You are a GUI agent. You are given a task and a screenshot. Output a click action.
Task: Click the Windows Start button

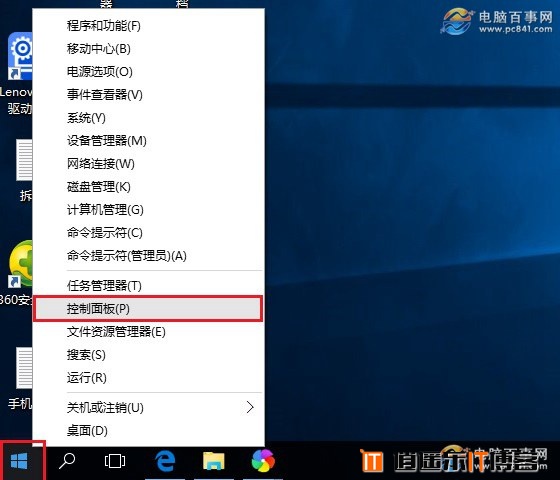pos(19,461)
